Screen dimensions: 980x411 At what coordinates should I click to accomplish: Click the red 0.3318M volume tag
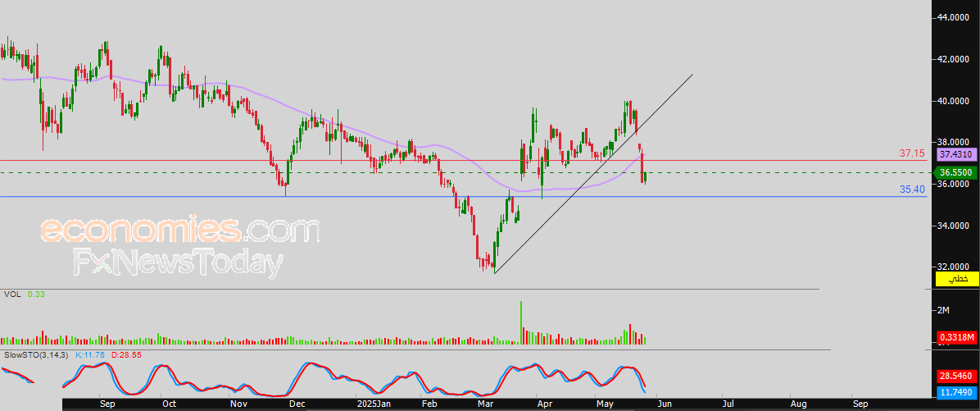(x=957, y=337)
